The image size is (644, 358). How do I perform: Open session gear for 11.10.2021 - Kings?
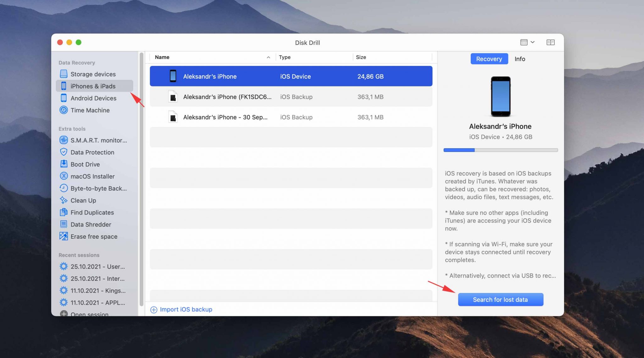coord(64,290)
